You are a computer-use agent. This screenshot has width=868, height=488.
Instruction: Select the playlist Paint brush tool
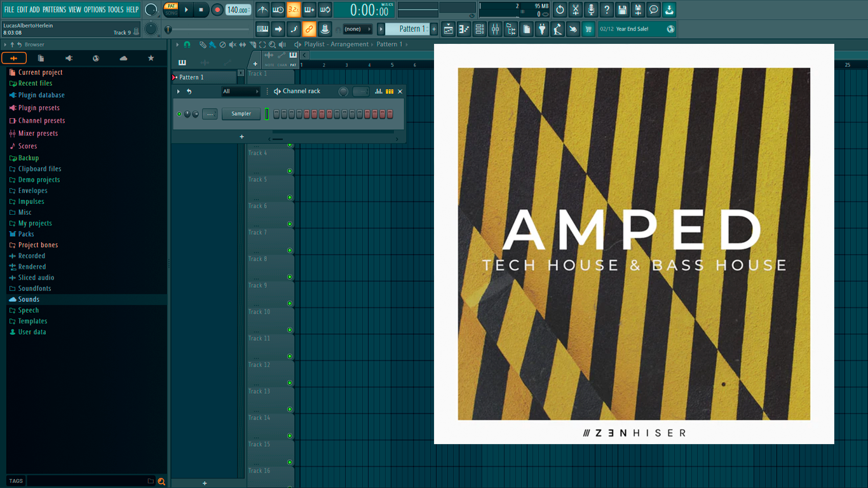click(x=212, y=44)
